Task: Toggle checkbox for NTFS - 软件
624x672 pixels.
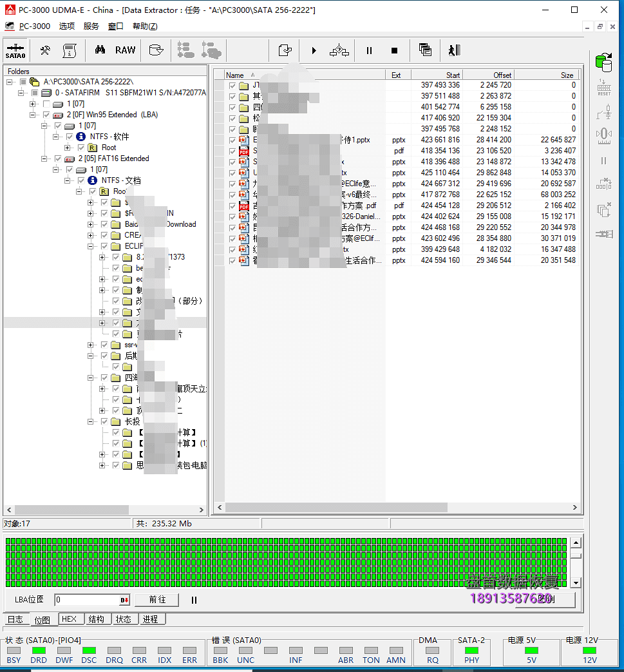Action: (x=70, y=137)
